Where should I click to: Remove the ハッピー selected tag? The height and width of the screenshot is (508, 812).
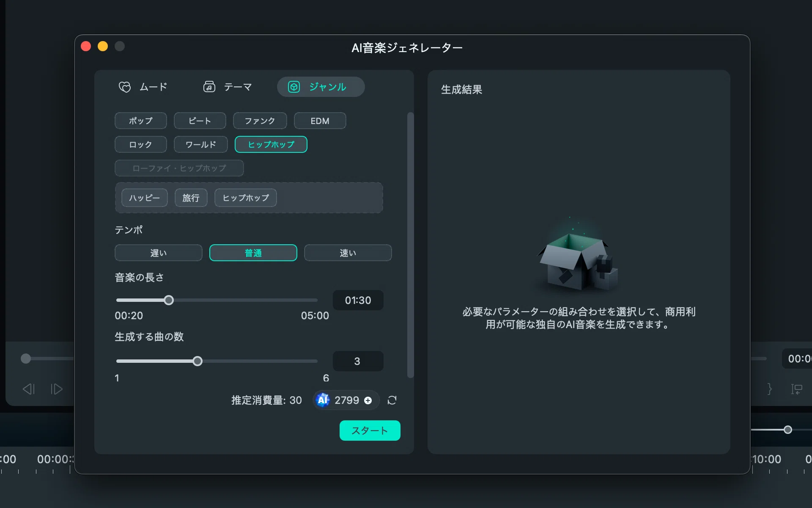point(145,198)
